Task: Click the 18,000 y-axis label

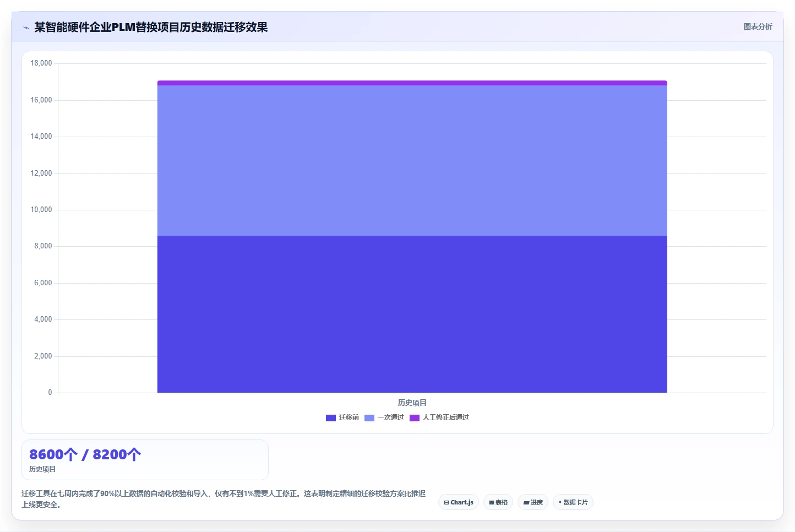Action: pos(41,63)
